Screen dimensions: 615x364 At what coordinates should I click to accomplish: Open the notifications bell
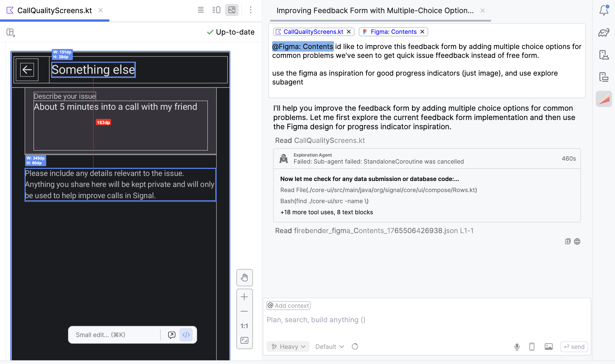604,10
